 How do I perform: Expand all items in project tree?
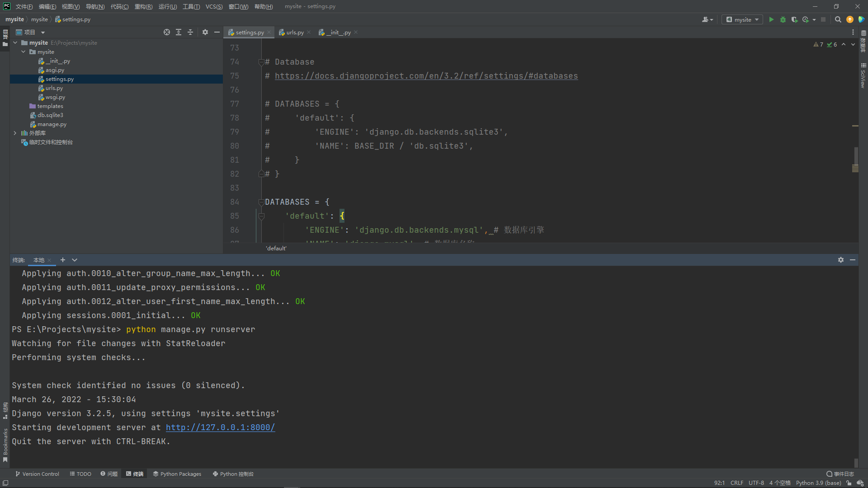tap(179, 32)
